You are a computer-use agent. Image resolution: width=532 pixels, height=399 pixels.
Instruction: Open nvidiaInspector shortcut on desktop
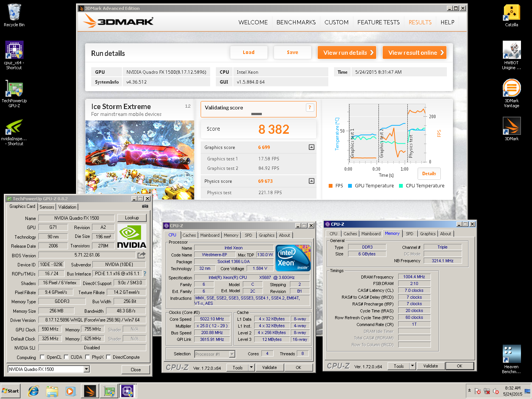pyautogui.click(x=14, y=131)
